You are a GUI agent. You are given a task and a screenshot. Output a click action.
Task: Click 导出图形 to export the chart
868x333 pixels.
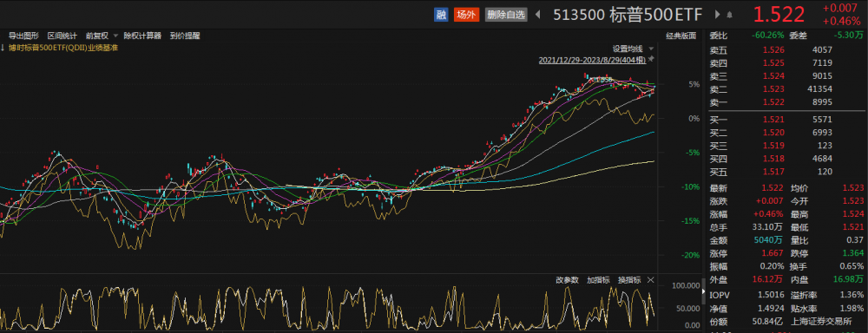(x=23, y=36)
